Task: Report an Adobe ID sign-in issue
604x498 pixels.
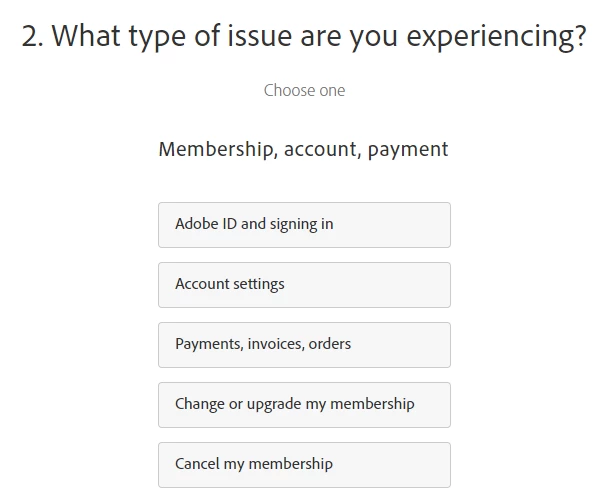Action: [304, 224]
